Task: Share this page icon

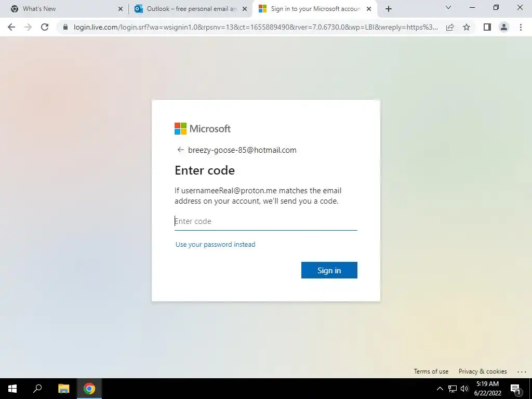Action: click(x=450, y=27)
